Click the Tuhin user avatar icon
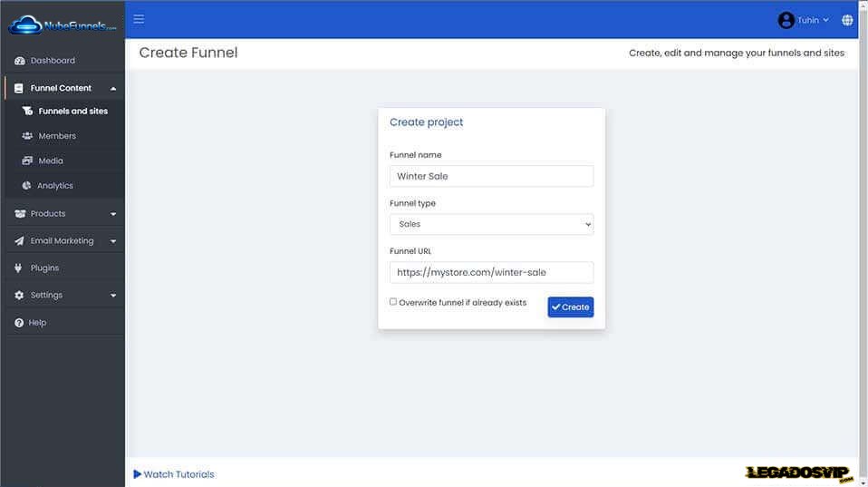Screen dimensions: 868x487 786,20
